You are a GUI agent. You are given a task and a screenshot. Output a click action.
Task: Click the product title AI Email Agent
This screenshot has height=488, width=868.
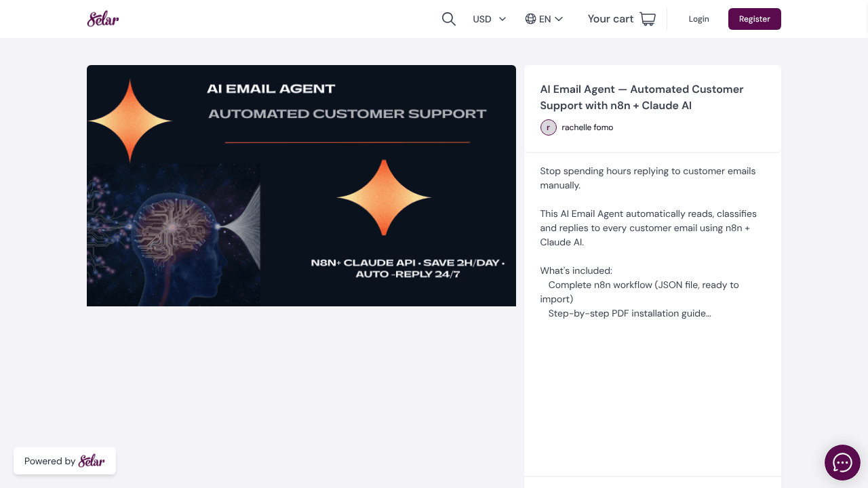pos(642,98)
